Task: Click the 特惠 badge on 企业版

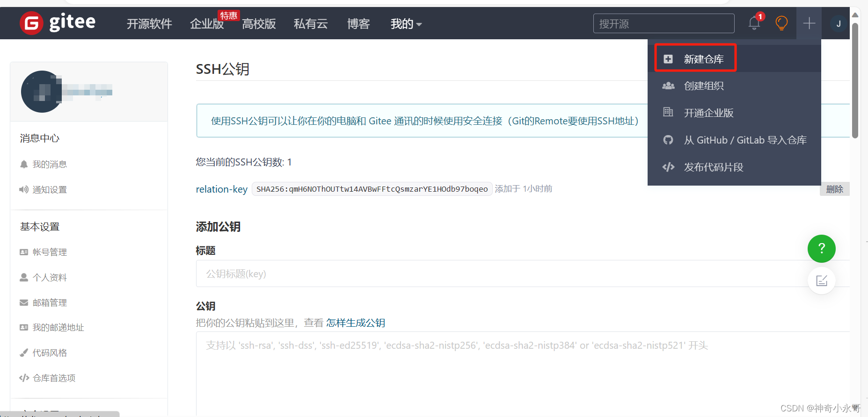Action: point(229,15)
